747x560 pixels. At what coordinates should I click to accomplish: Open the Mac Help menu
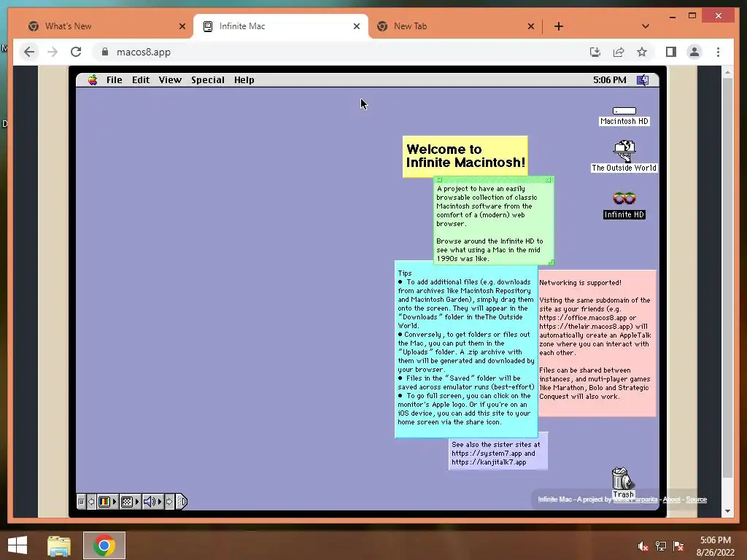[x=244, y=80]
